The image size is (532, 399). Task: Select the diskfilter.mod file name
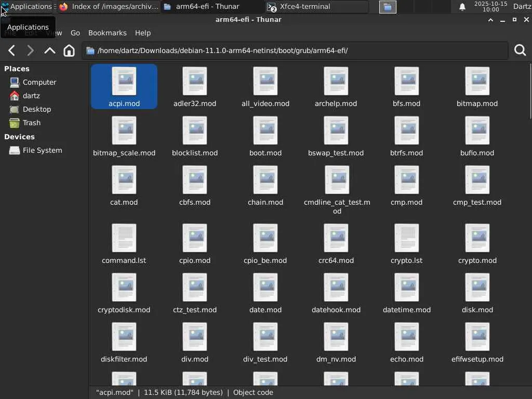[x=124, y=359]
